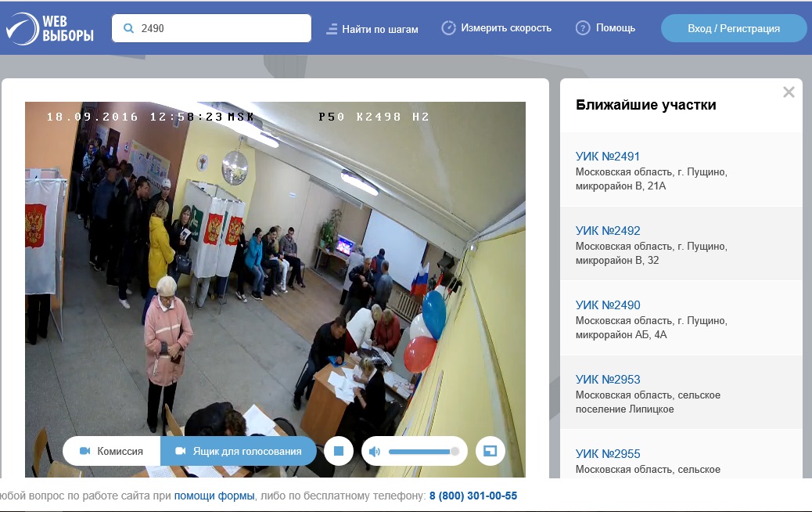Open Найти по шагам step search
The width and height of the screenshot is (812, 512).
[x=372, y=29]
